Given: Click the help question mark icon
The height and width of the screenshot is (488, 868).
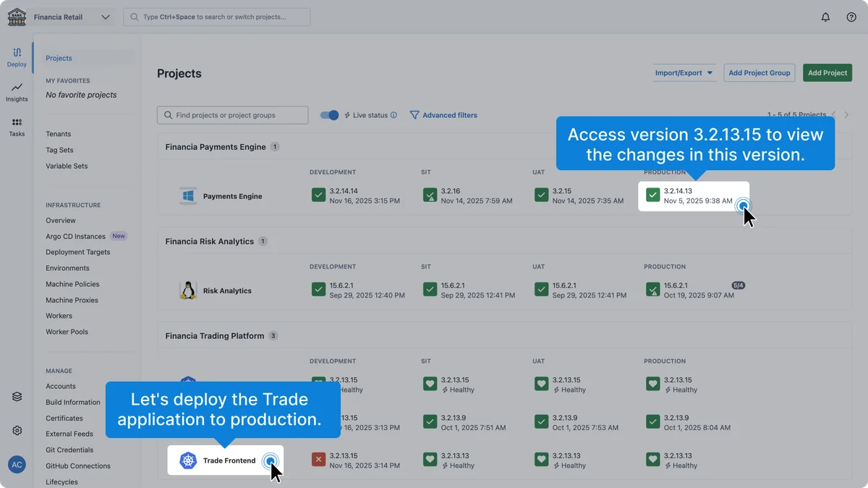Looking at the screenshot, I should (x=851, y=17).
